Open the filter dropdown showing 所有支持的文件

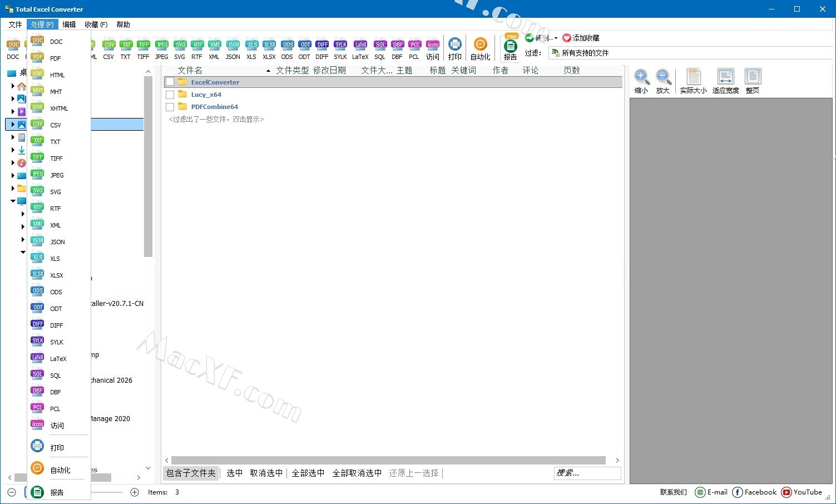(584, 53)
